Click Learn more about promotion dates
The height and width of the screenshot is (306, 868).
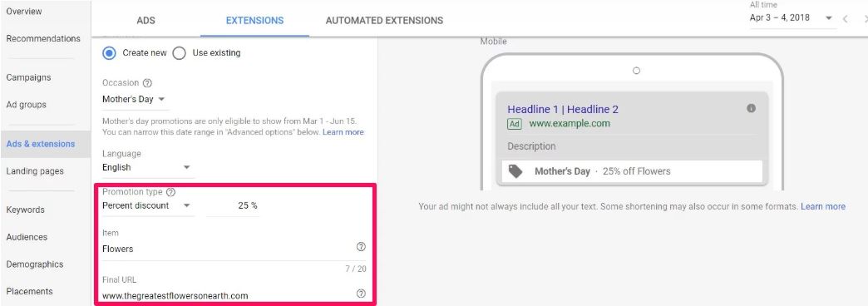[x=343, y=132]
